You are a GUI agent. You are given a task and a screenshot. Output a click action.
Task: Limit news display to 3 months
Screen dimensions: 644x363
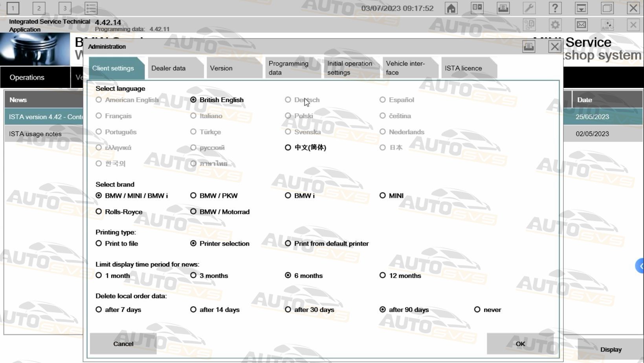pyautogui.click(x=209, y=275)
